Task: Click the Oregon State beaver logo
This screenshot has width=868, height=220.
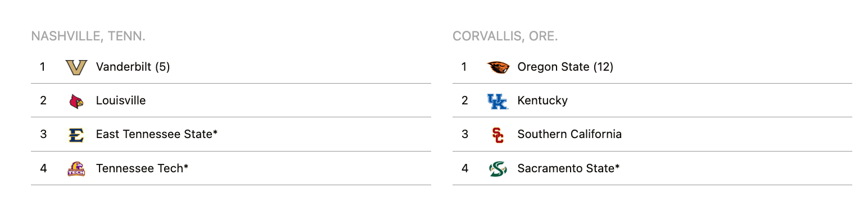Action: tap(498, 67)
